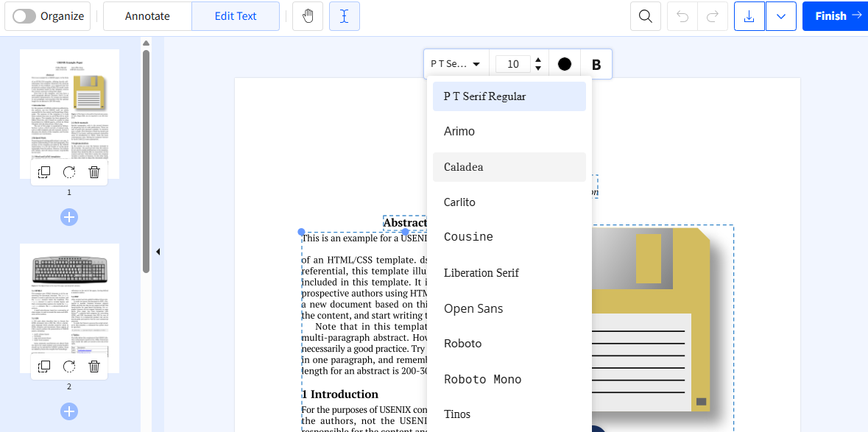Rotate page 2
Image resolution: width=868 pixels, height=432 pixels.
68,366
